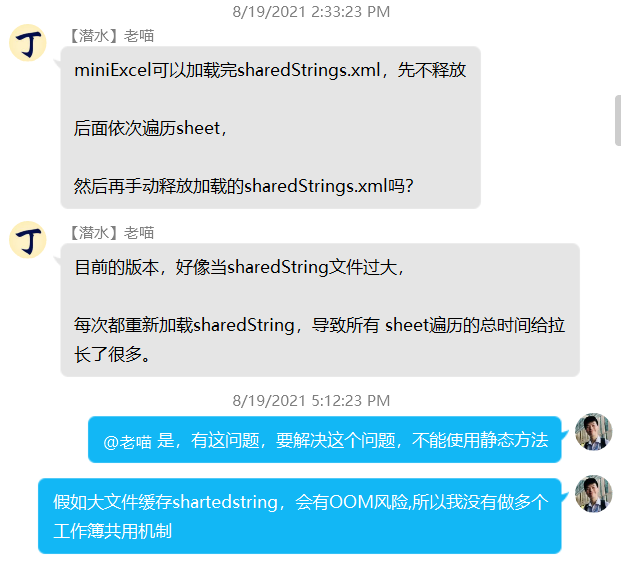
Task: Click the line 'miniExcel可以加载完sharedStrings.xml，先不释放'
Action: [270, 70]
